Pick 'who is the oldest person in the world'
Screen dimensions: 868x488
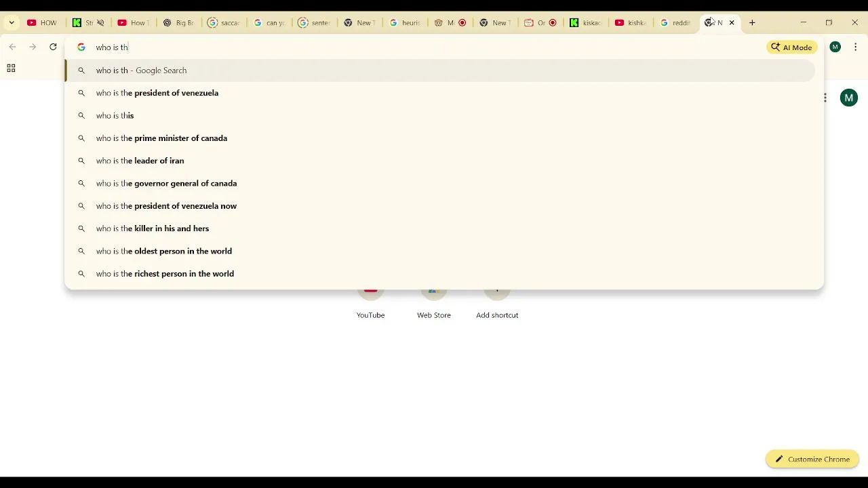[440, 251]
